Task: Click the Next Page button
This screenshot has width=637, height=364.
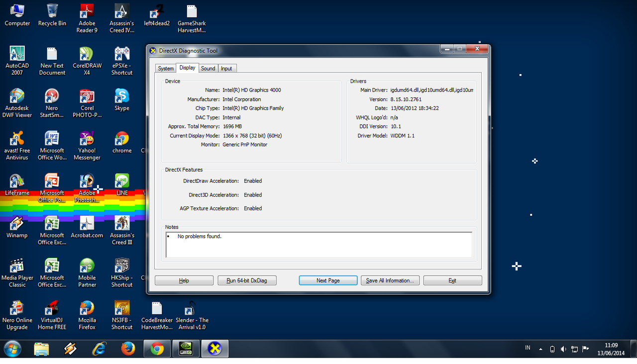Action: point(328,280)
